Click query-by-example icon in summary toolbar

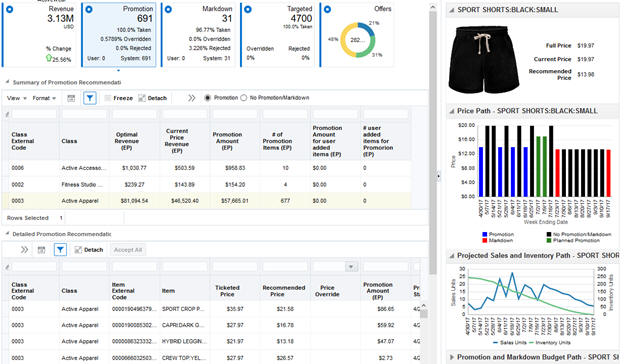pyautogui.click(x=71, y=98)
